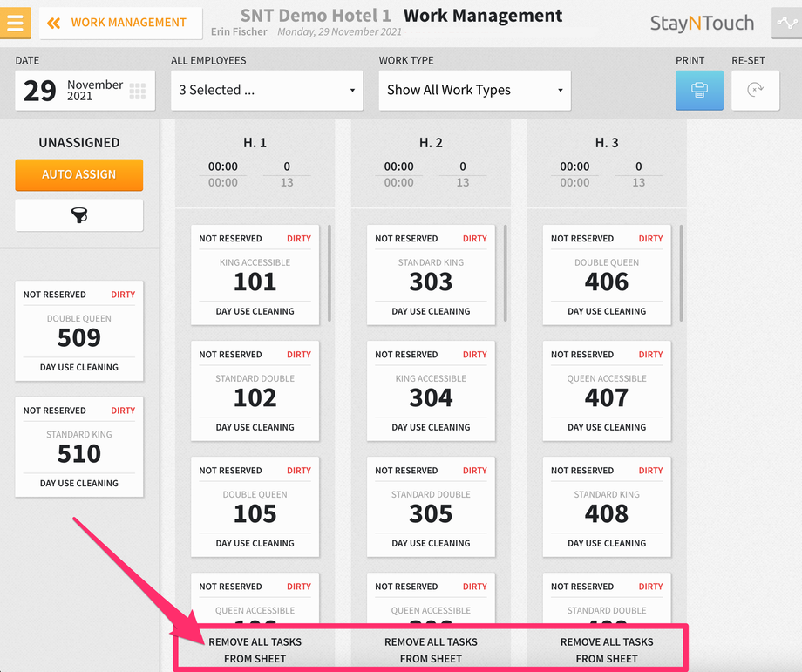Screen dimensions: 802x672
Task: Click the Re-Set refresh icon
Action: 756,91
